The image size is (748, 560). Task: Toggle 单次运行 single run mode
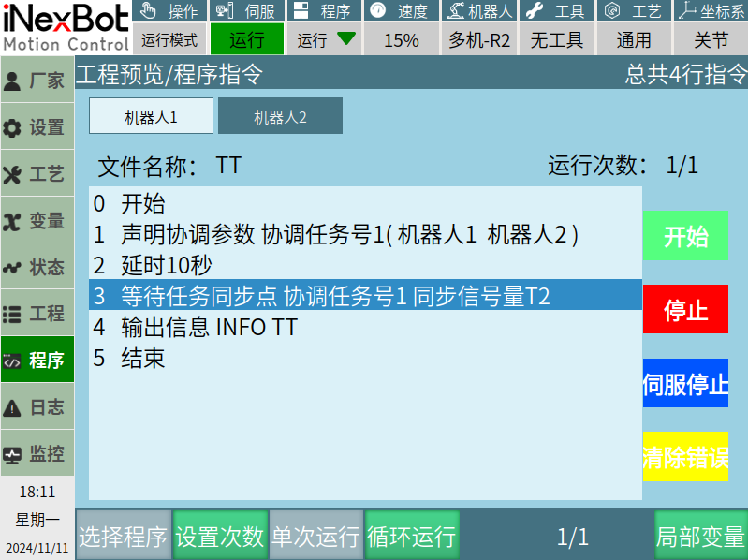tap(315, 537)
